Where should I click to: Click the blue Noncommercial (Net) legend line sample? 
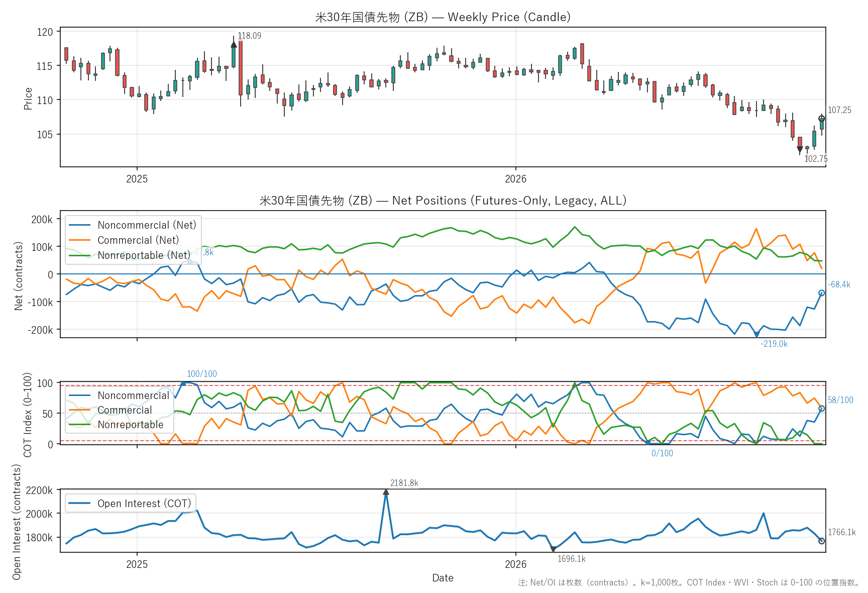[x=79, y=225]
